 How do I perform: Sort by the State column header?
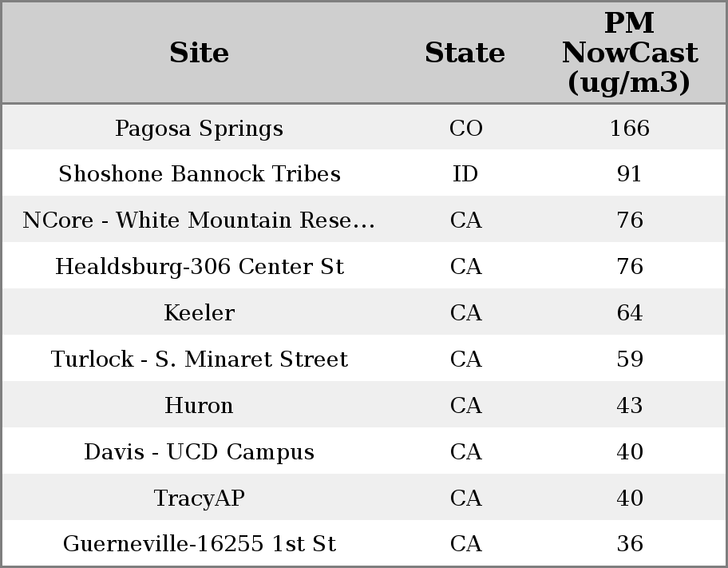click(465, 53)
